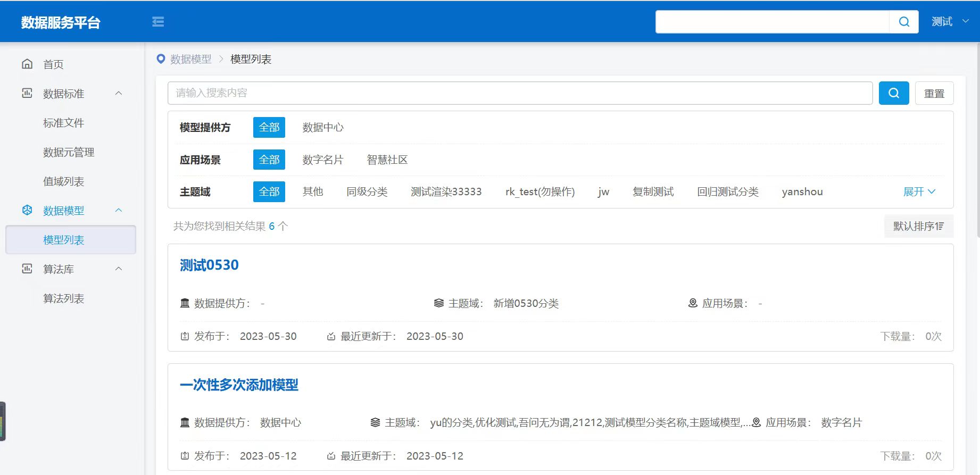980x475 pixels.
Task: Filter topic domain by jw
Action: point(603,192)
